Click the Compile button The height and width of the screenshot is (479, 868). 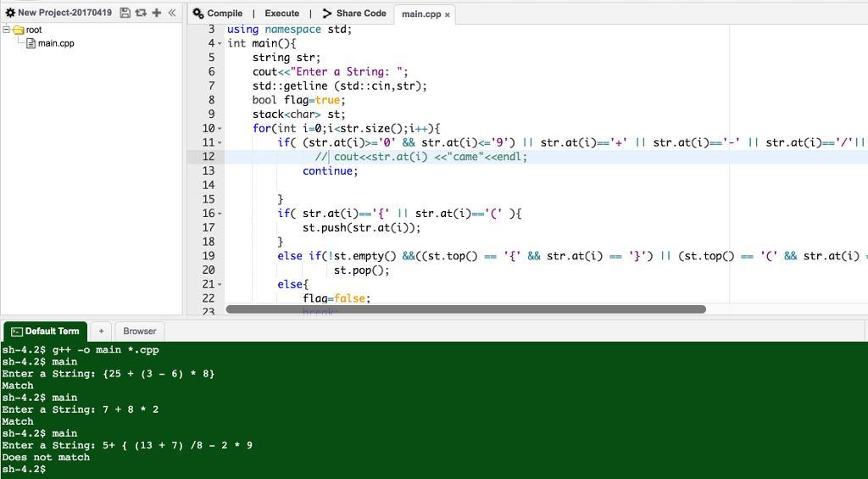click(x=218, y=14)
